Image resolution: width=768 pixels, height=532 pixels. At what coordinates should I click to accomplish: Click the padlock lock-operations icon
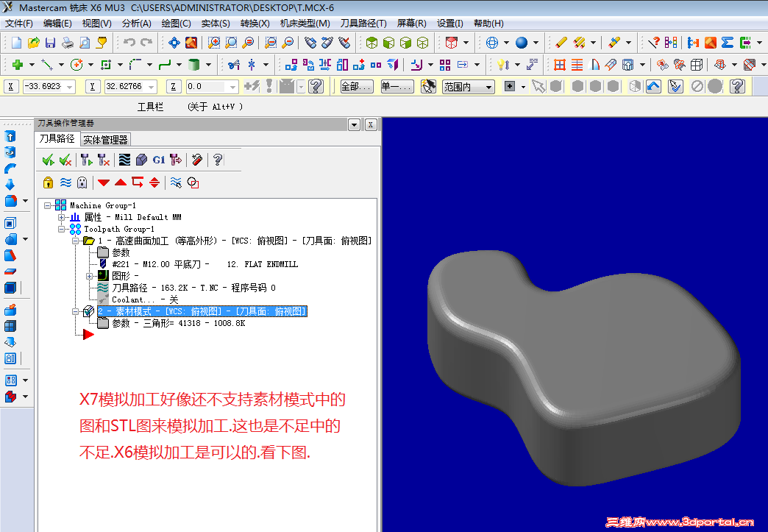point(48,182)
